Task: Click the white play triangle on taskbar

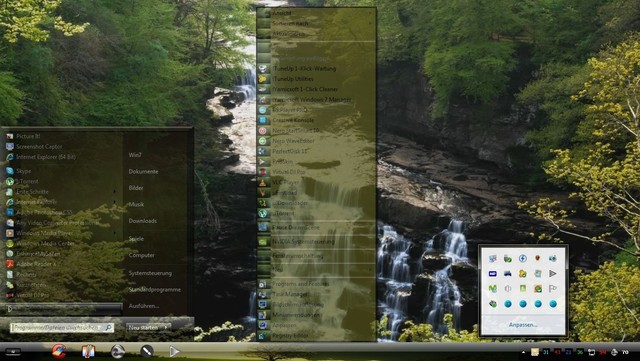Action: (174, 351)
